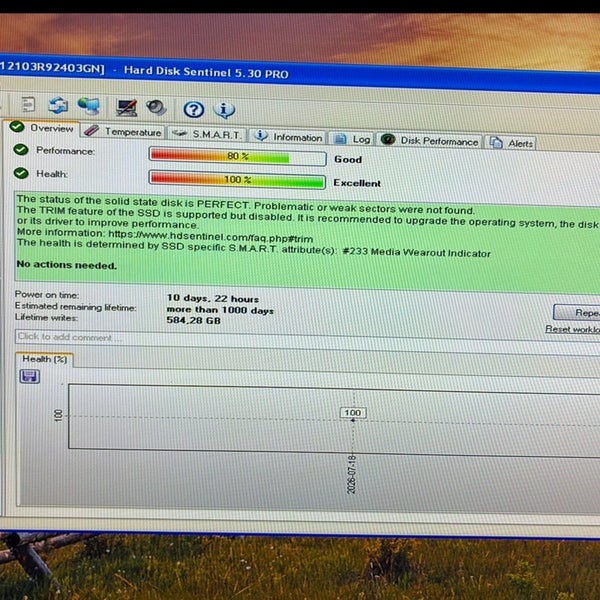Click the 'Power on time:' label

click(x=47, y=295)
